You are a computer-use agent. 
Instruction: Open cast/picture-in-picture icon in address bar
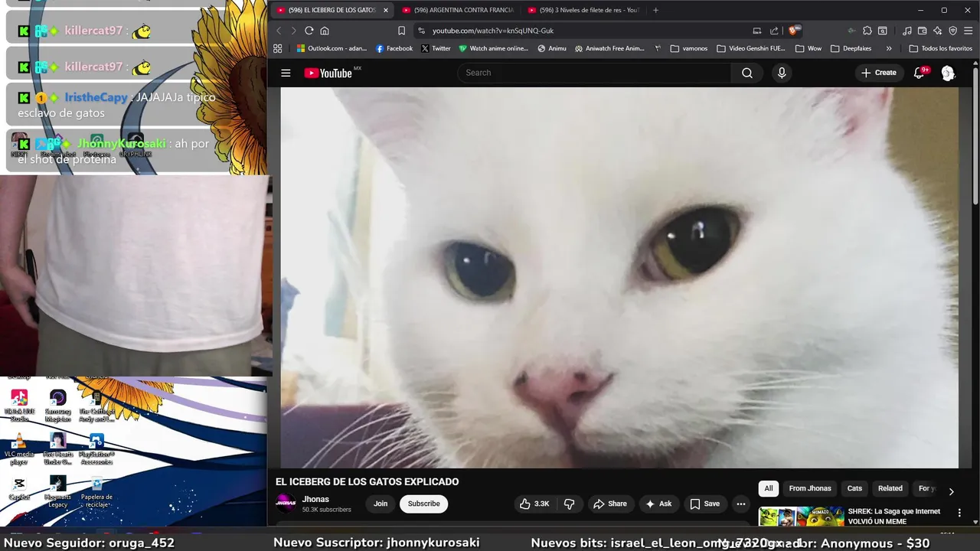756,31
